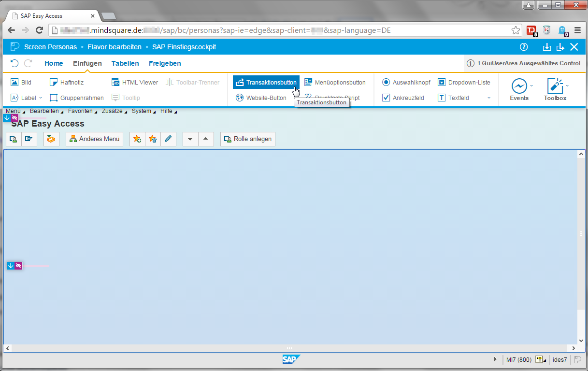Click the Rolle anlegen button

(x=248, y=139)
